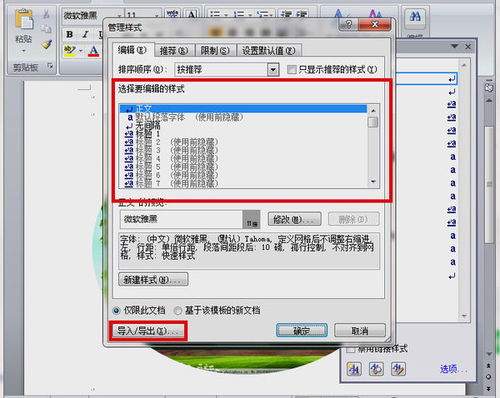Apply Italic formatting in ribbon
The height and width of the screenshot is (398, 500).
(85, 34)
